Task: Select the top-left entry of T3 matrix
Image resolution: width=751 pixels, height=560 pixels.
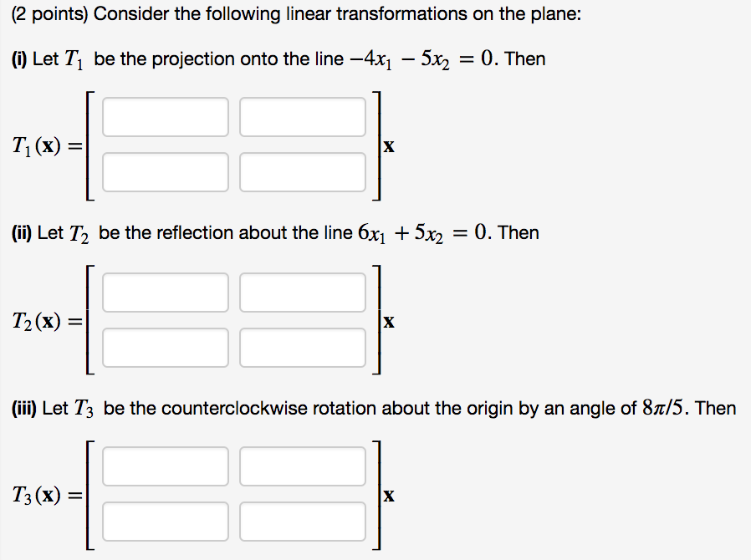Action: [166, 466]
